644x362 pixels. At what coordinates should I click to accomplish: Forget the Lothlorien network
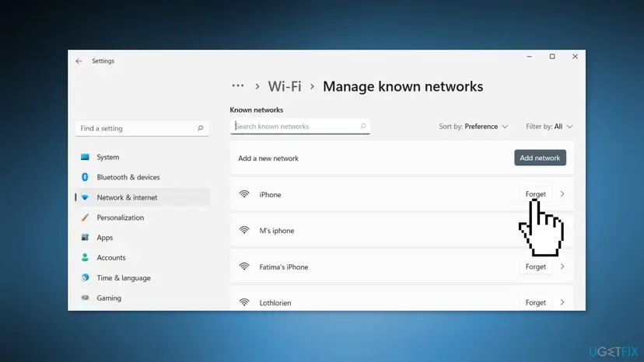(x=536, y=302)
